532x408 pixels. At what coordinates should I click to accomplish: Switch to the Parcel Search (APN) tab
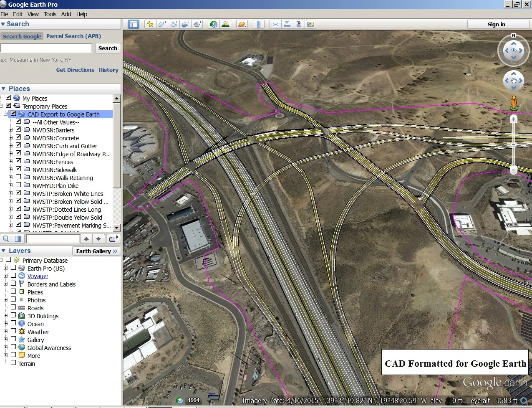[73, 36]
